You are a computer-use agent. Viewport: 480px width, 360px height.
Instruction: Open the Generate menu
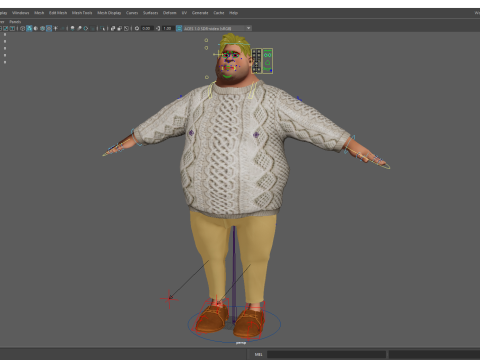(x=200, y=13)
